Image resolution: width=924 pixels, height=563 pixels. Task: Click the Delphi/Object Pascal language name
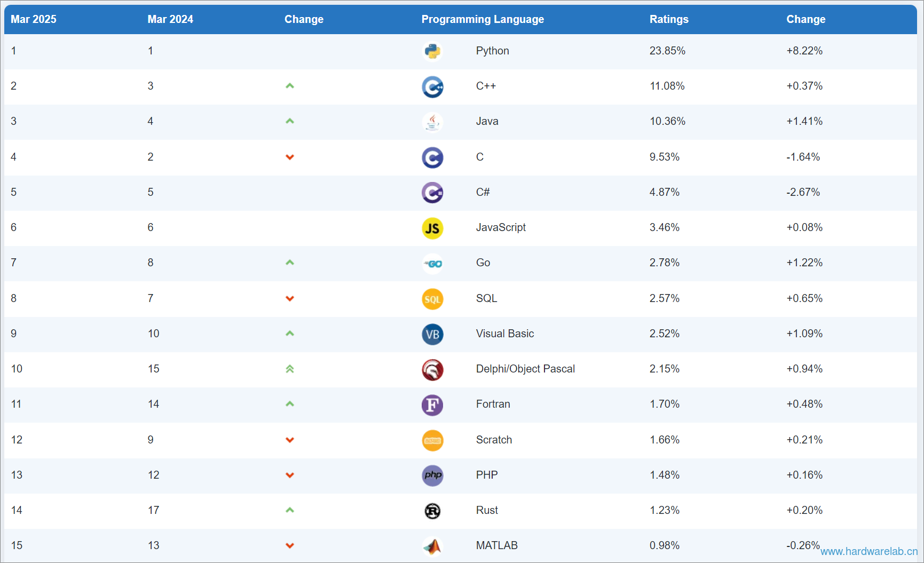click(x=525, y=369)
